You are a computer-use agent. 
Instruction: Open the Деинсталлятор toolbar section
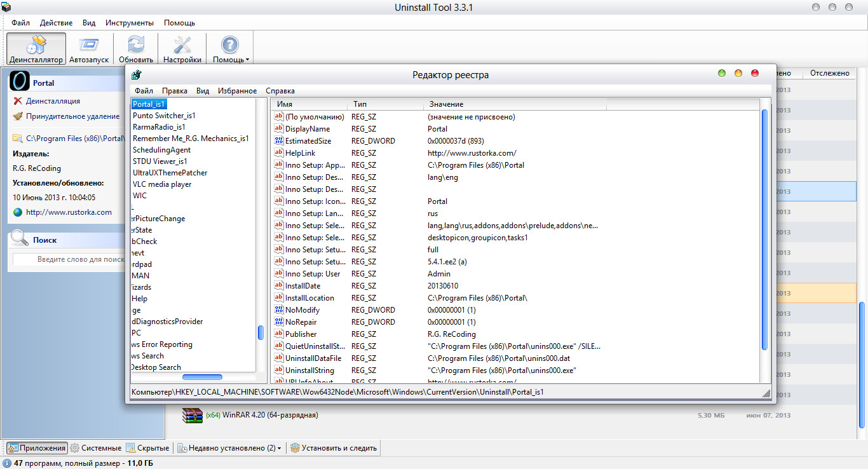(x=36, y=49)
